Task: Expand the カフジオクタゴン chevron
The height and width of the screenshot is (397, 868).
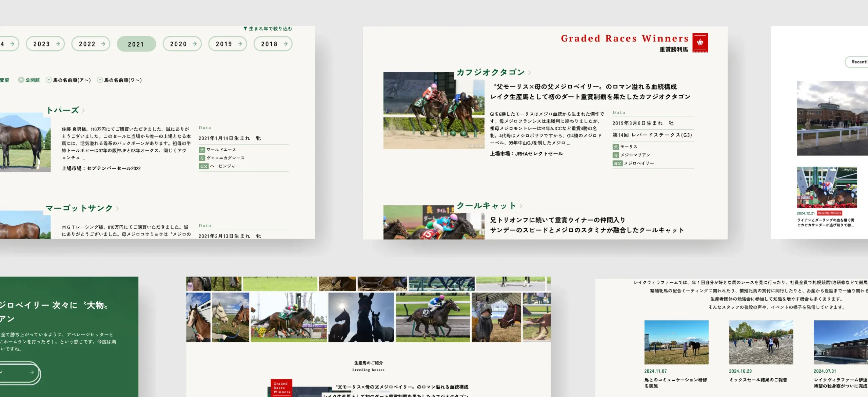Action: [x=530, y=73]
